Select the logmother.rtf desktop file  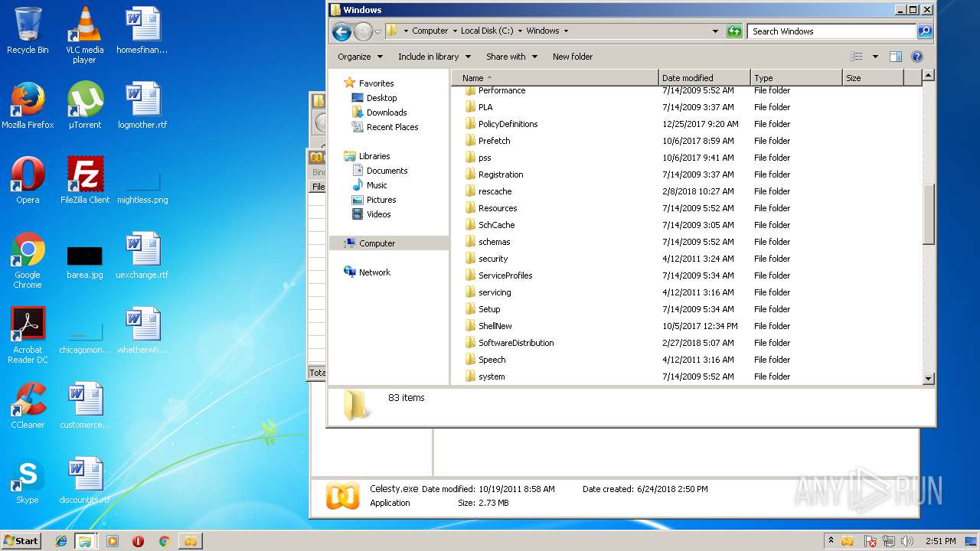coord(142,106)
